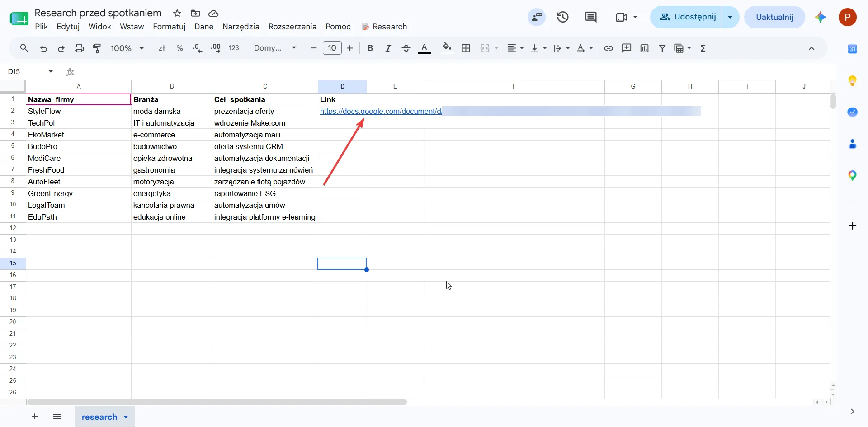Increase font size with plus

[350, 48]
